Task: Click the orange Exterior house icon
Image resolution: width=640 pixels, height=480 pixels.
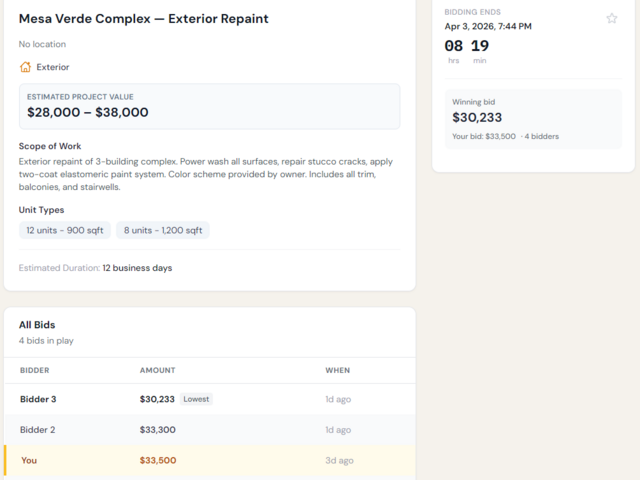Action: tap(25, 67)
